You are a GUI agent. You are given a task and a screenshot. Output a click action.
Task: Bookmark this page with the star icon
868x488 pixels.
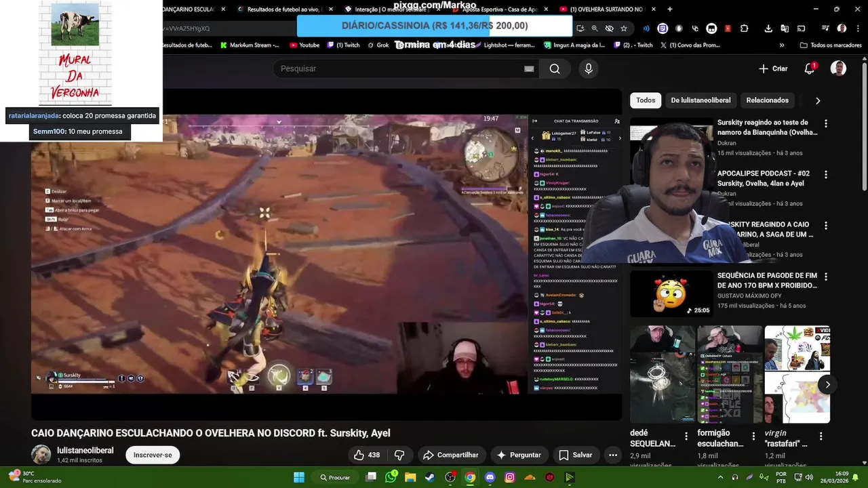click(x=624, y=28)
